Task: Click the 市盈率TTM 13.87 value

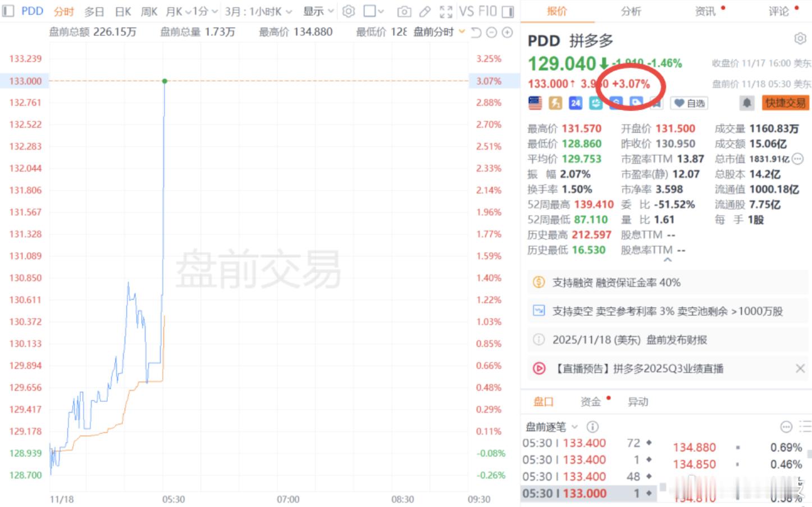Action: tap(691, 159)
